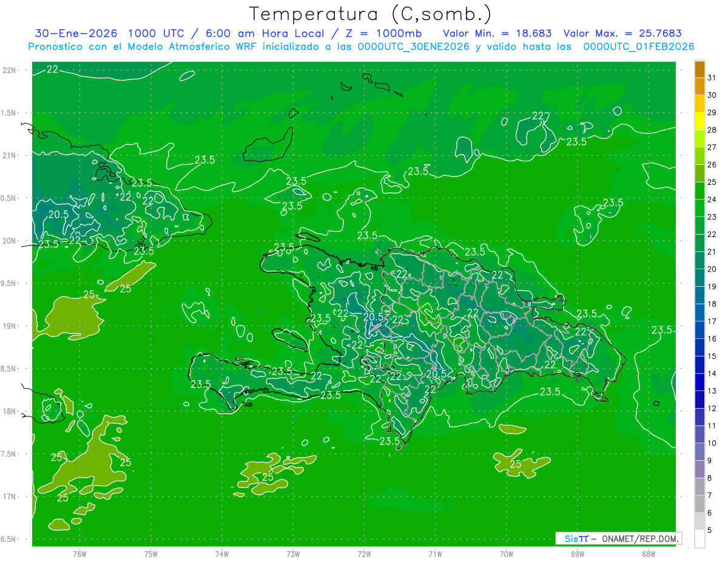Click legend value '19'
Image resolution: width=728 pixels, height=562 pixels.
(x=712, y=287)
